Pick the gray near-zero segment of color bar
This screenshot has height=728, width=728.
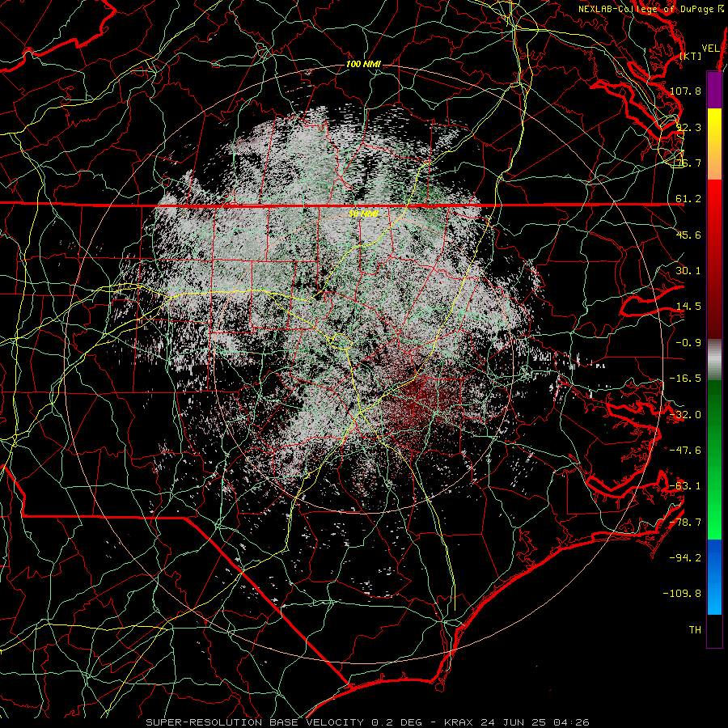(714, 359)
